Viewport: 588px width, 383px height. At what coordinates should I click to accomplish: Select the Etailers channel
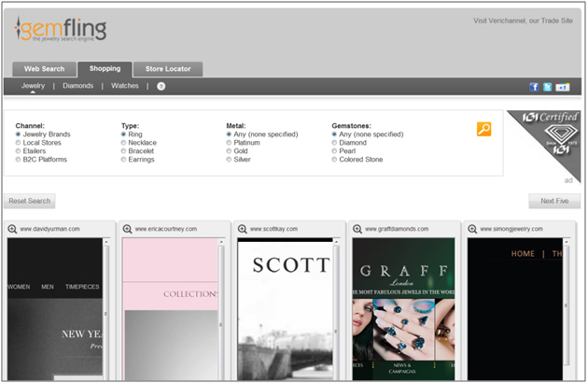click(x=18, y=151)
